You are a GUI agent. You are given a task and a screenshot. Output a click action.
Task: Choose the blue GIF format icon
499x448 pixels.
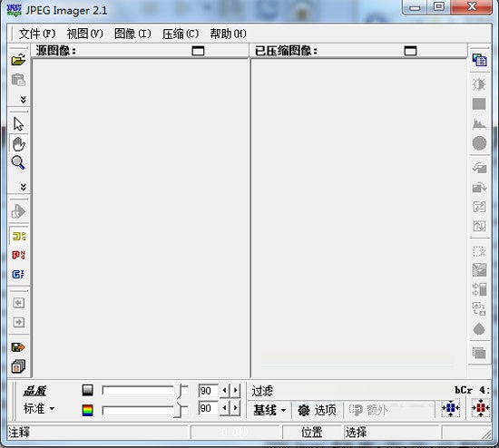18,274
